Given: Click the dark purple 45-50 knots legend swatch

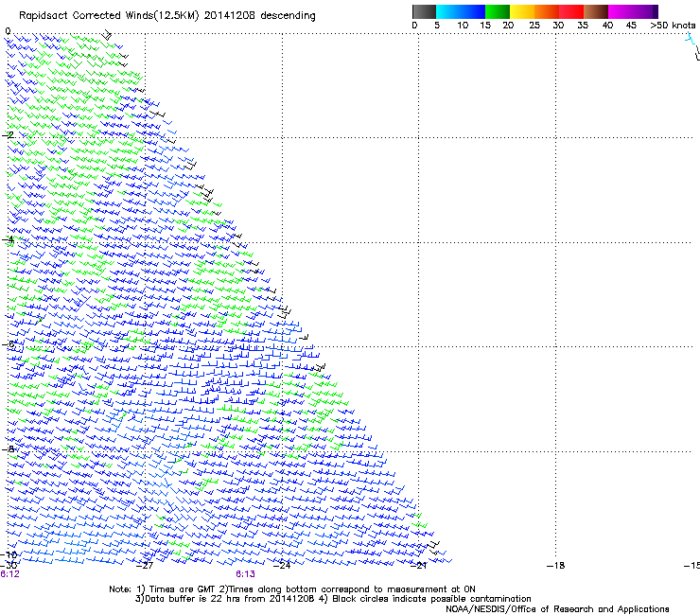Looking at the screenshot, I should (x=645, y=11).
